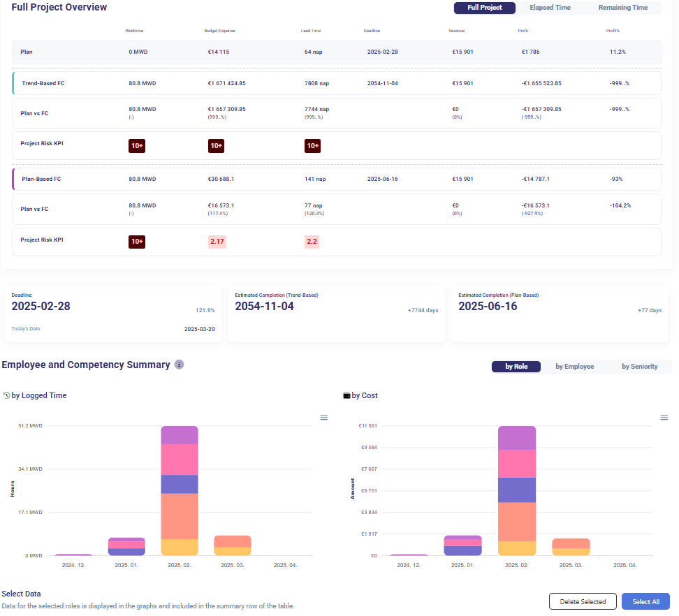Click the info icon beside Employee and Competency Summary
Image resolution: width=679 pixels, height=616 pixels.
[x=179, y=365]
